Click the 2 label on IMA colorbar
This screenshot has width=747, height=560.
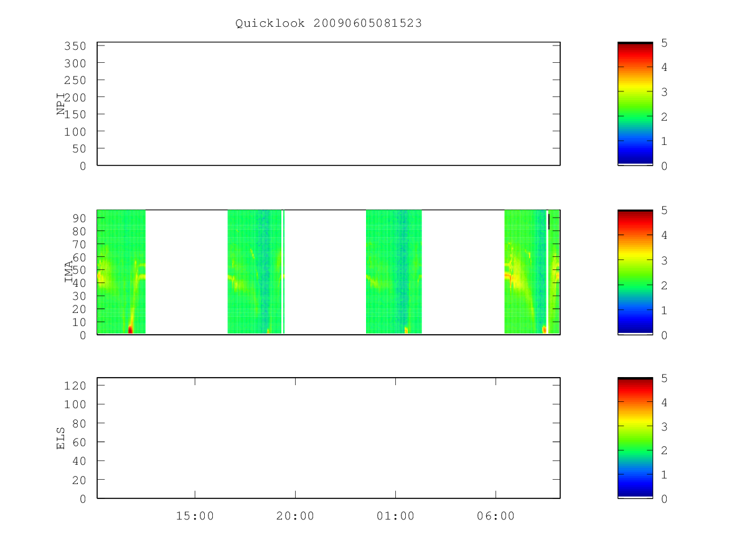[665, 285]
